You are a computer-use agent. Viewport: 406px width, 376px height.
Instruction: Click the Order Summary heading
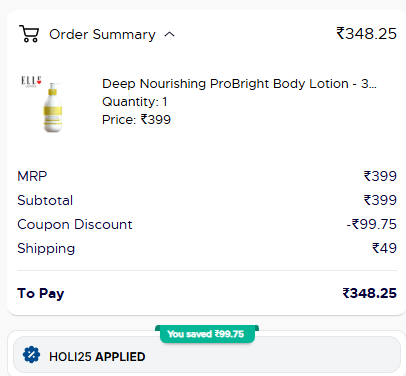[102, 34]
